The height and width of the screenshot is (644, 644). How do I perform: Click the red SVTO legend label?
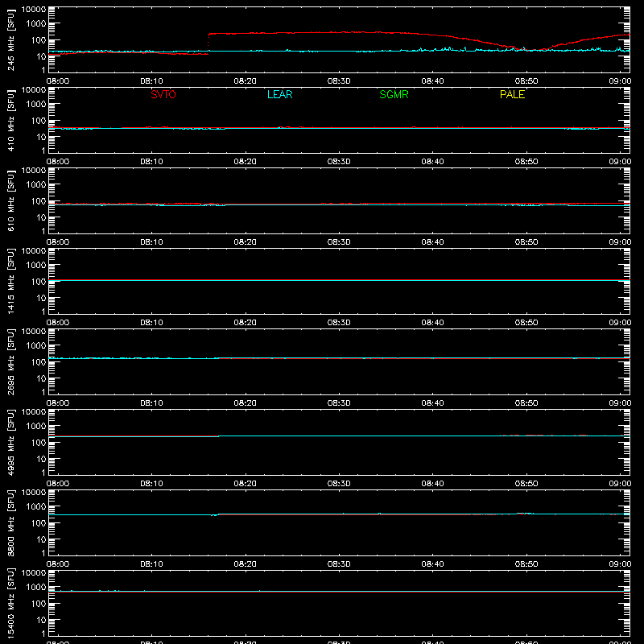(163, 94)
